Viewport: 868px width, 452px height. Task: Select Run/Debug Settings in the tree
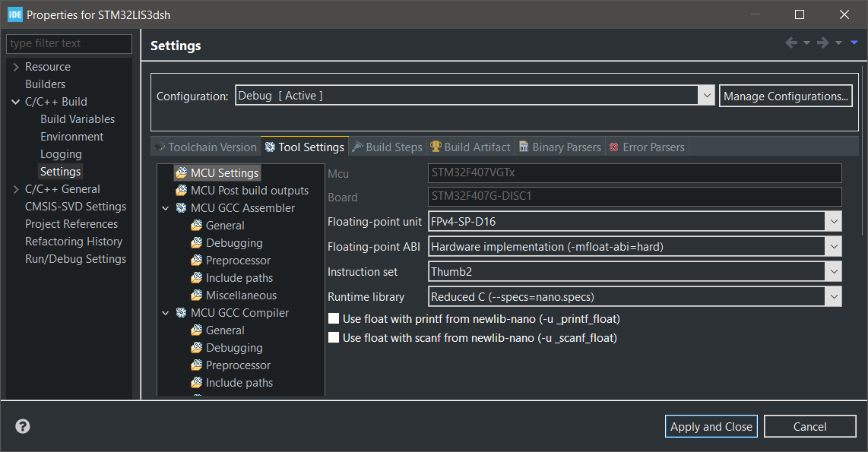(x=76, y=259)
